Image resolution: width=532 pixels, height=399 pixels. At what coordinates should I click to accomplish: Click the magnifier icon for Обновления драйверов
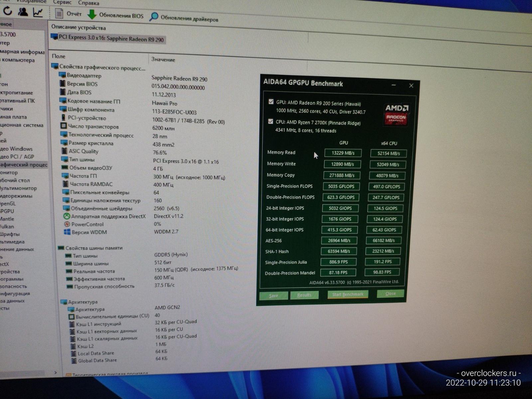pyautogui.click(x=154, y=17)
